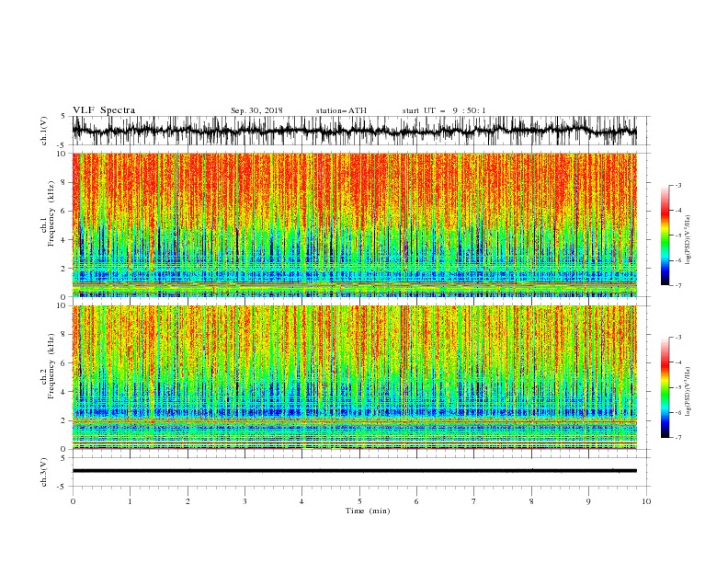Click the right-end time axis tick label "10"

click(646, 501)
